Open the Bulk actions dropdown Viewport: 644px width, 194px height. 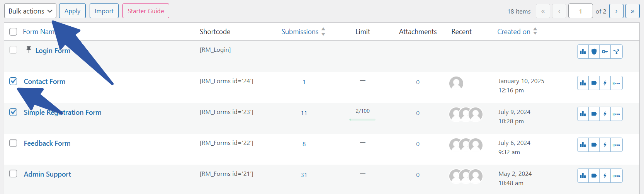(x=30, y=11)
